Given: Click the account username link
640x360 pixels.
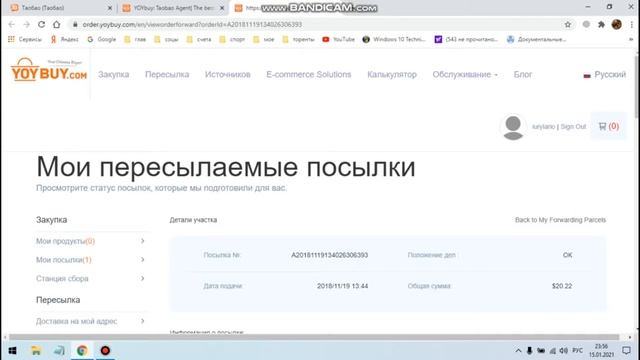Looking at the screenshot, I should (x=543, y=127).
